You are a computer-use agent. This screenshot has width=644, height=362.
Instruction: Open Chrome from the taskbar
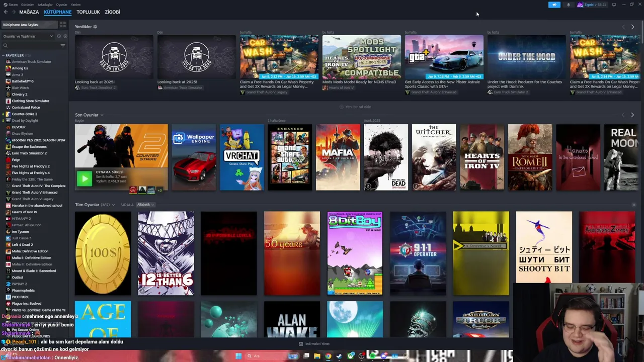click(328, 356)
